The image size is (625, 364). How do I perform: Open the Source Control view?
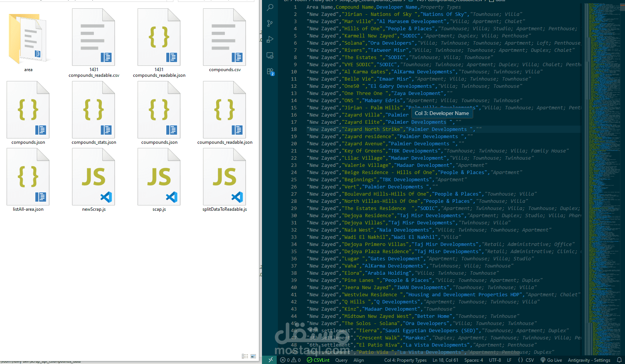(270, 23)
